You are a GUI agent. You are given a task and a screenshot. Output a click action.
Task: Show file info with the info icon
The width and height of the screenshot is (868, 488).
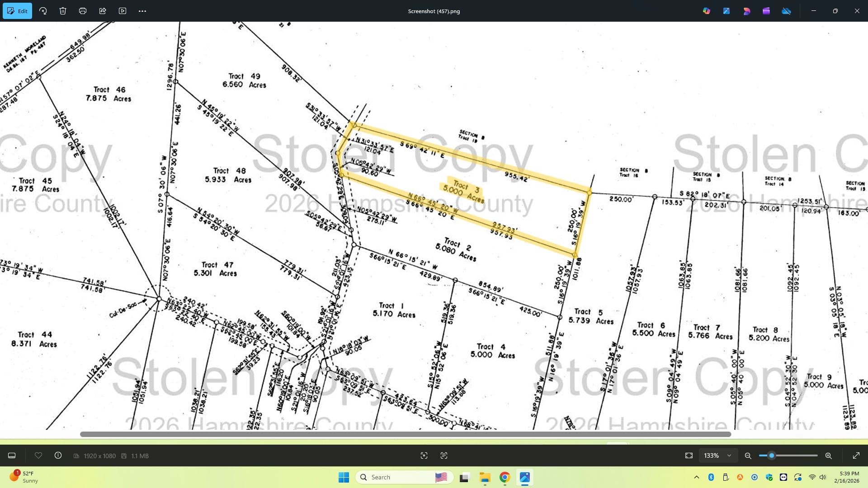[x=58, y=455]
